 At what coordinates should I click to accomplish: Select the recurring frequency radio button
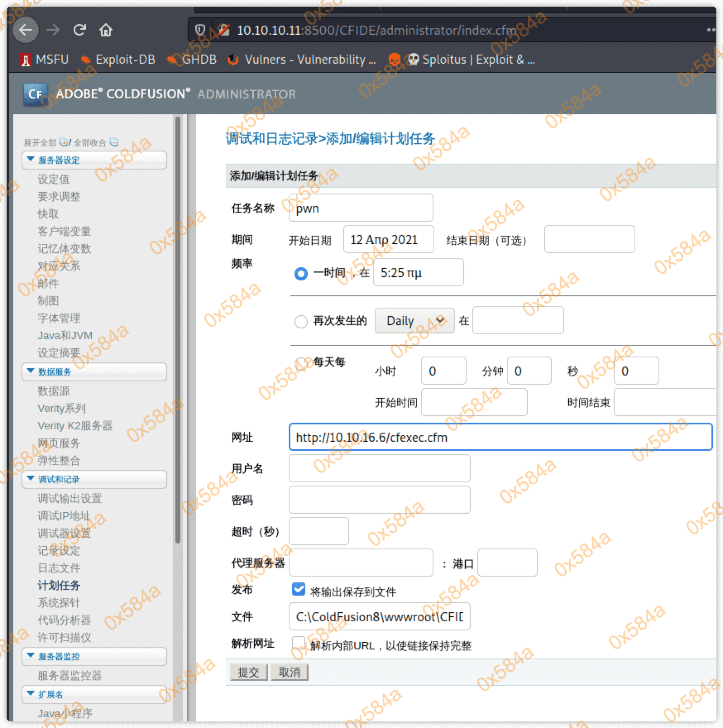tap(301, 321)
